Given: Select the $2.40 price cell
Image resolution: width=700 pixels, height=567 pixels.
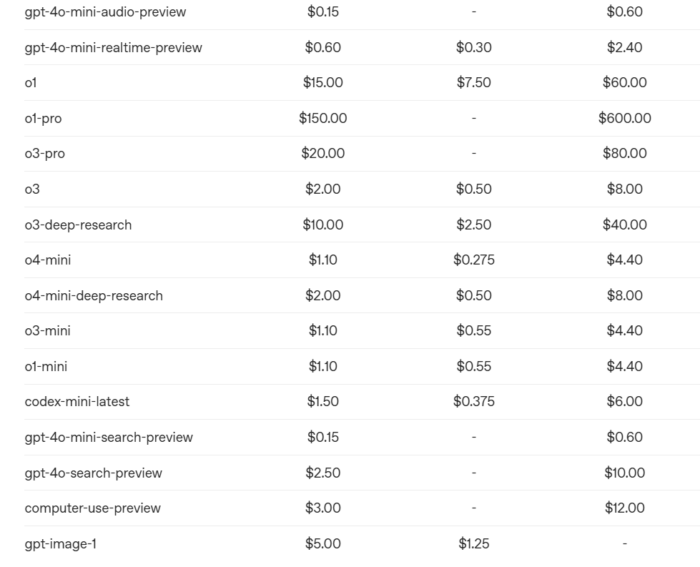Looking at the screenshot, I should [624, 47].
